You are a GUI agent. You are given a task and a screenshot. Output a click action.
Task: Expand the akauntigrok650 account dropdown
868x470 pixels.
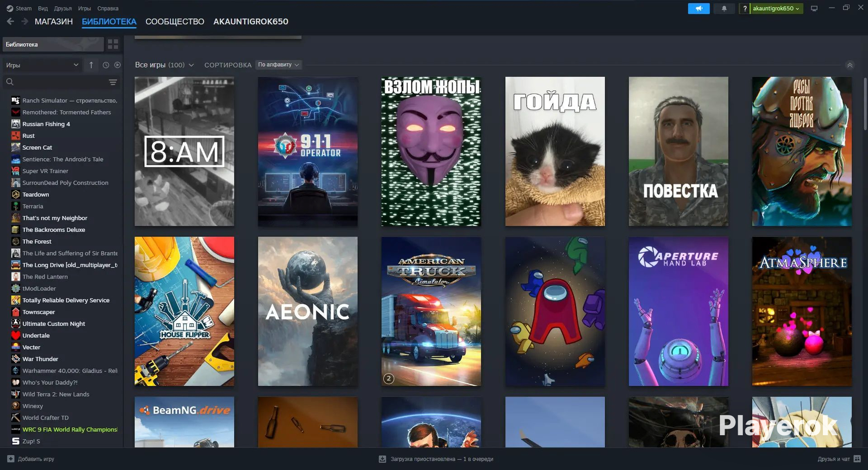[x=776, y=8]
